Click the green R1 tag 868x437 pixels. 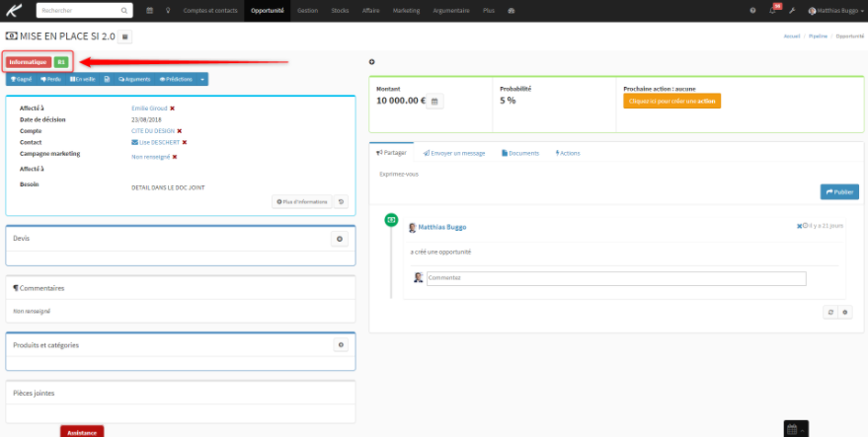click(61, 62)
